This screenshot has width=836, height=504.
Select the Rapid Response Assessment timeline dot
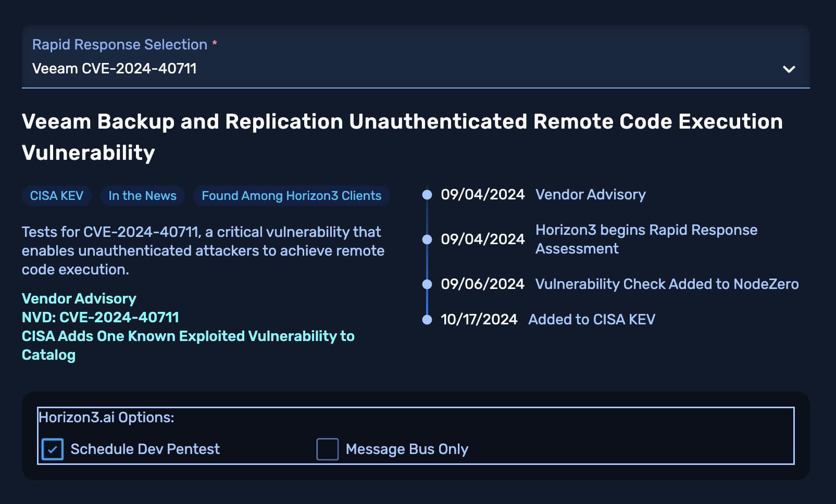427,240
